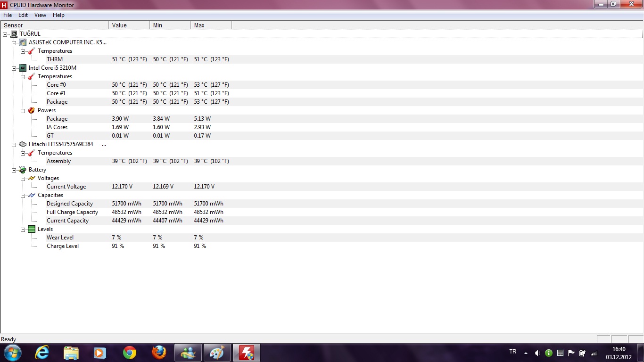
Task: Collapse the ASUSTeK COMPUTER node
Action: pyautogui.click(x=14, y=42)
